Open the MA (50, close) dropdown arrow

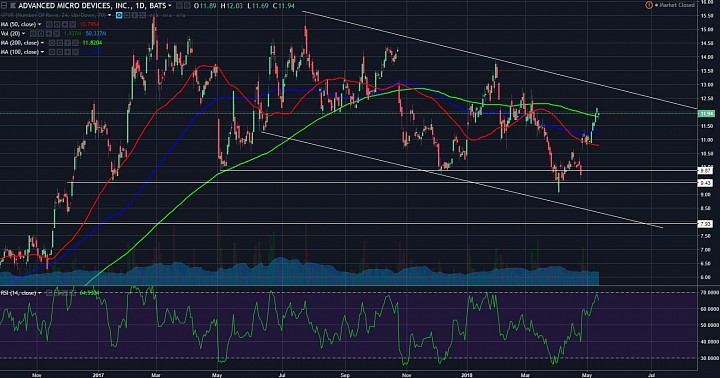39,24
